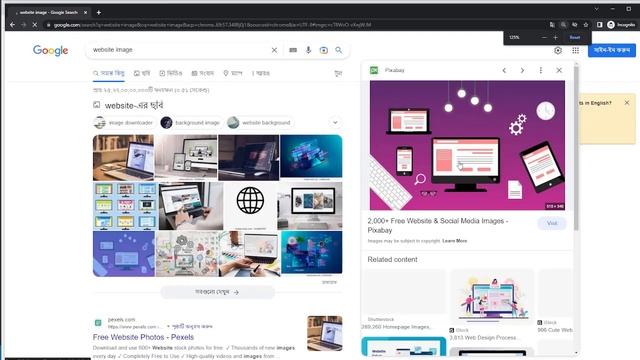640x360 pixels.
Task: Select the All results tab
Action: [x=109, y=73]
